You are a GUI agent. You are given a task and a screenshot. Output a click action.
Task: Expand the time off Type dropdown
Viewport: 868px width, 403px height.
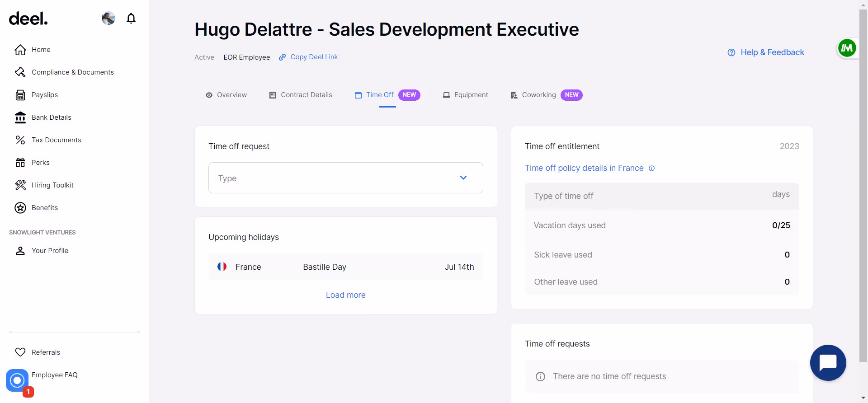345,178
